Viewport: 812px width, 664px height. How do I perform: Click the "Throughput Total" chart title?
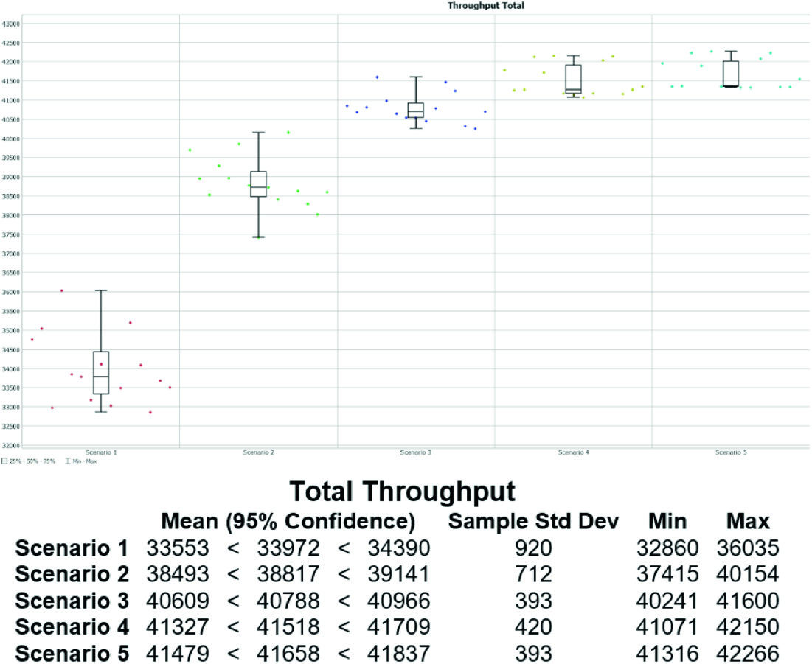click(486, 6)
